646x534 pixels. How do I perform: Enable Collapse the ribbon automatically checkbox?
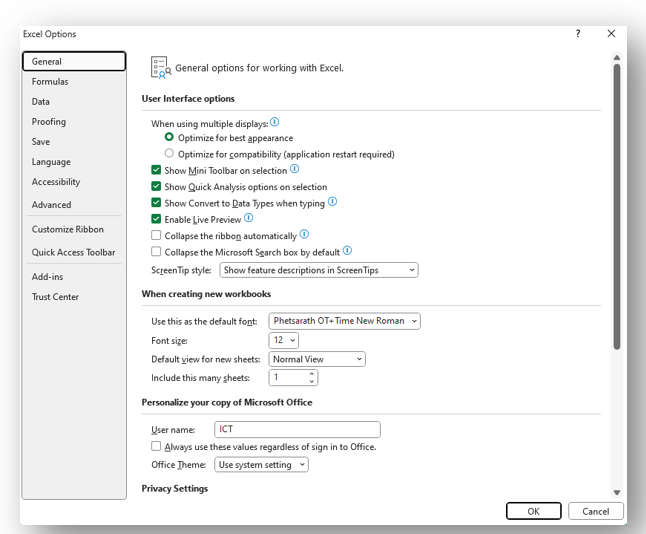click(156, 236)
